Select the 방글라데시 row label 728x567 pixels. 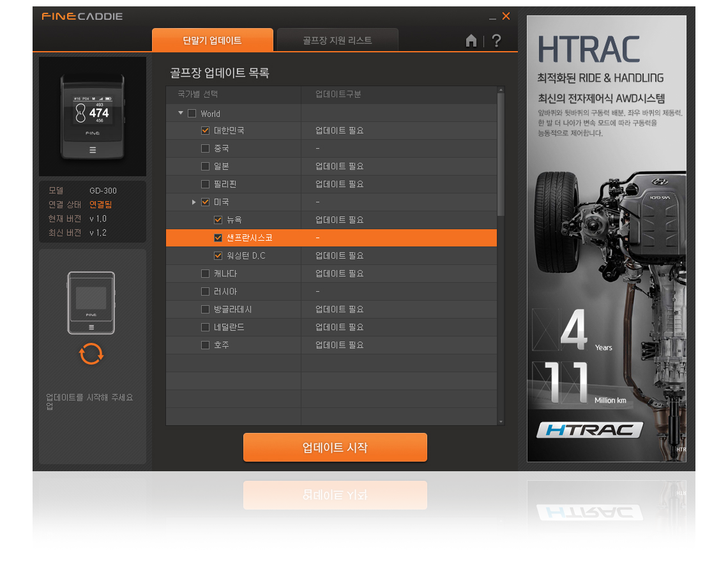[232, 309]
